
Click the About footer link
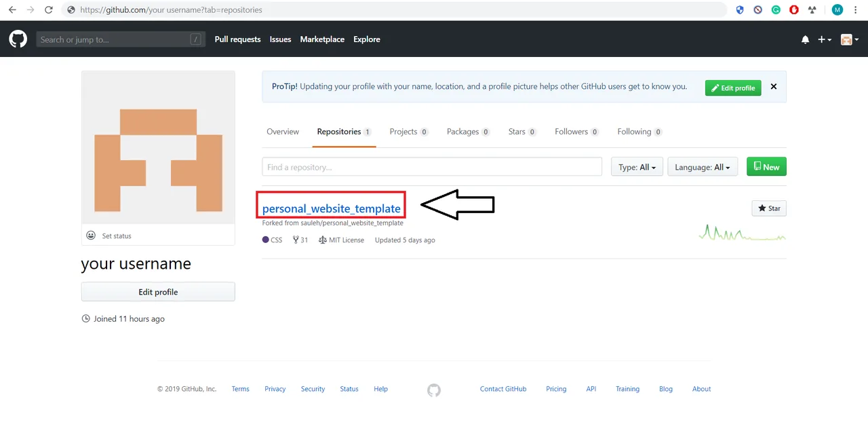pos(702,389)
